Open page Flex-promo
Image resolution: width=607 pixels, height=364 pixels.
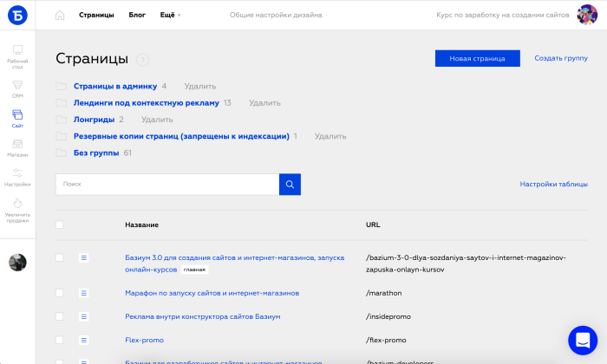(145, 340)
